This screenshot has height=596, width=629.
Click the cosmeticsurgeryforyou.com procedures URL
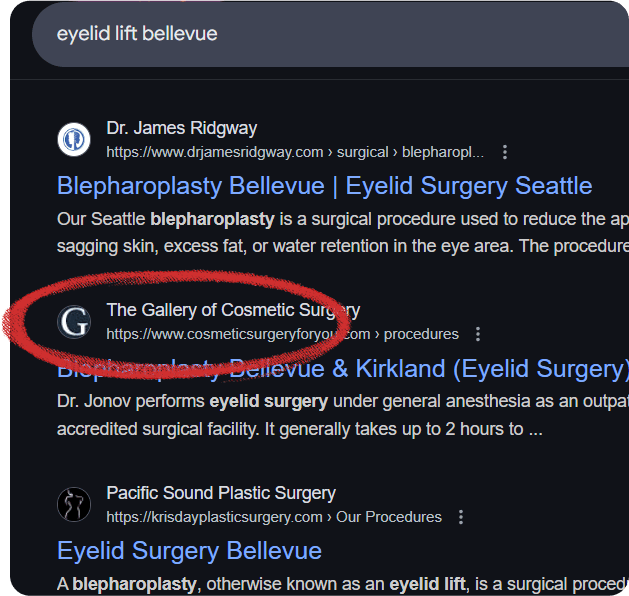point(282,334)
